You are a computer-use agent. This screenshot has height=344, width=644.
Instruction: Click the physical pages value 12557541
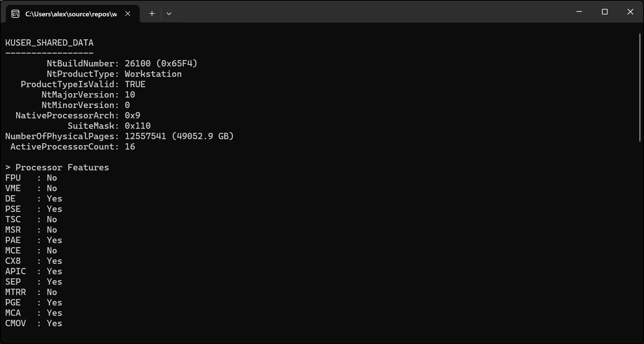click(145, 136)
